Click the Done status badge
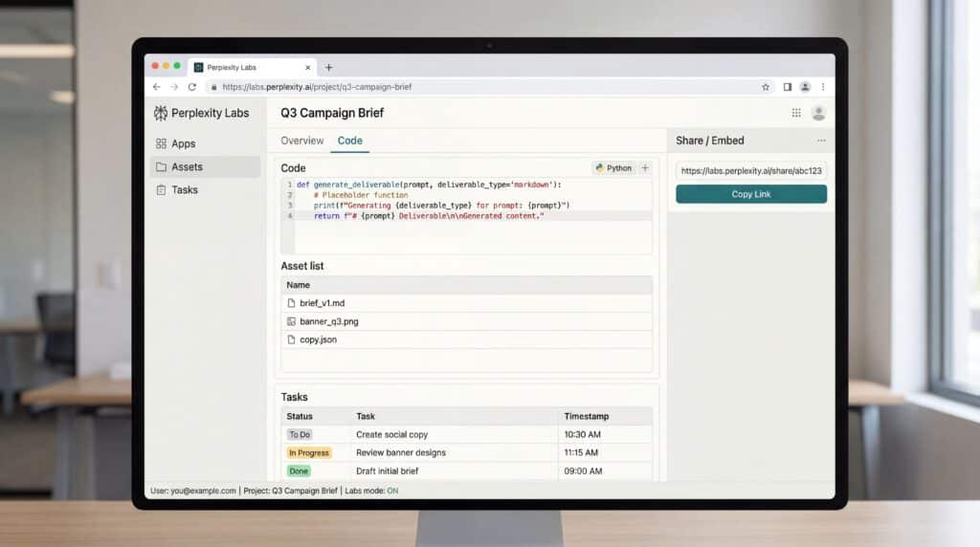Viewport: 980px width, 547px height. pos(299,471)
